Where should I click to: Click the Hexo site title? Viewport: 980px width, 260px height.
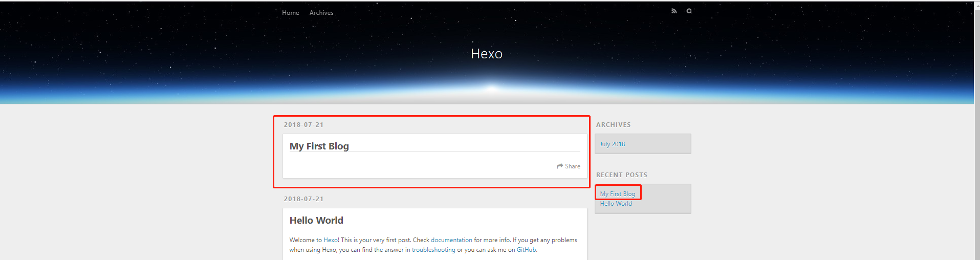[x=487, y=54]
